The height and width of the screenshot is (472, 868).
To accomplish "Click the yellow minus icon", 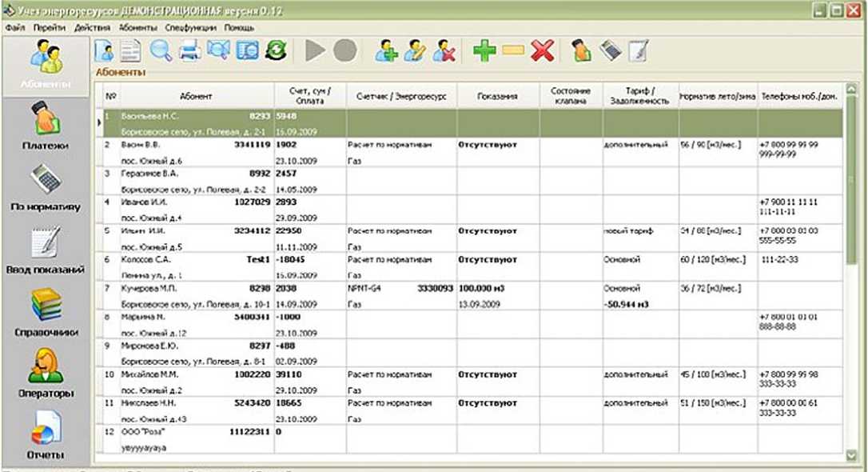I will click(513, 50).
